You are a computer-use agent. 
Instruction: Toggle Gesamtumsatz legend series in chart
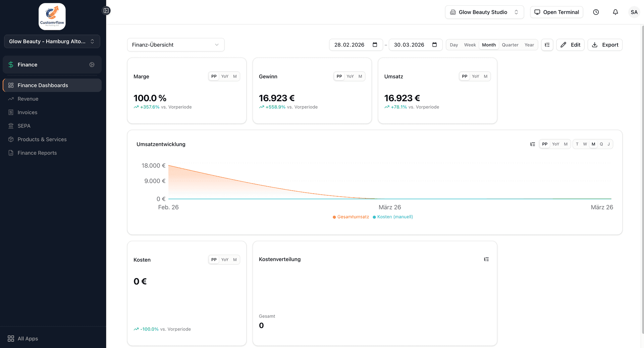351,217
